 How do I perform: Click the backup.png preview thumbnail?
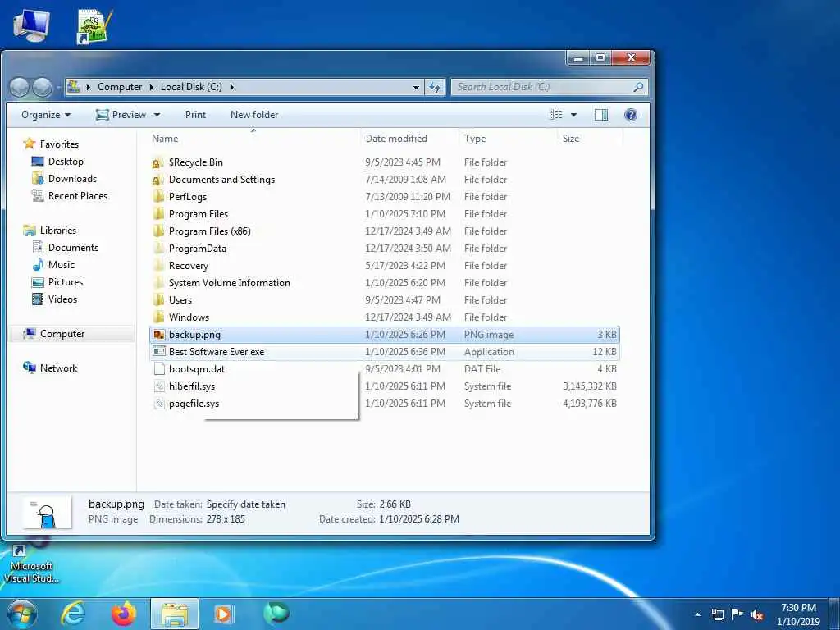coord(47,513)
